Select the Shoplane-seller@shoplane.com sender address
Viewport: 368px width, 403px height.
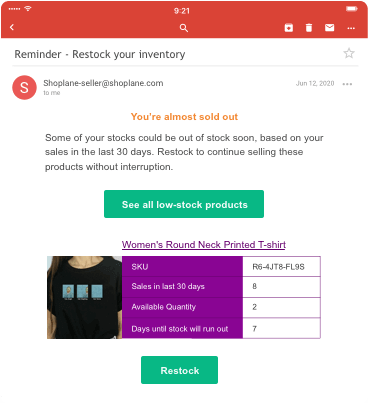[103, 83]
